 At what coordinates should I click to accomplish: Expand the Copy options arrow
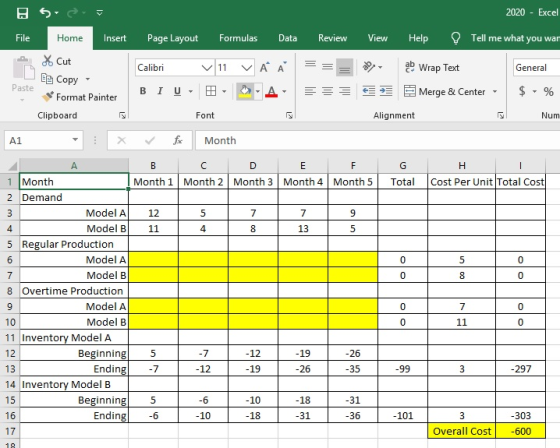click(x=88, y=79)
